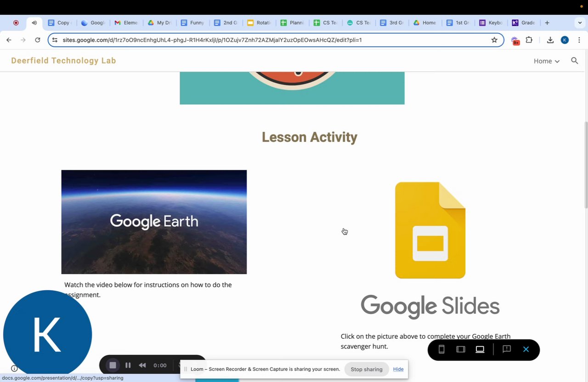The image size is (588, 382).
Task: Switch to the My Dr Google Drive tab
Action: [x=159, y=22]
